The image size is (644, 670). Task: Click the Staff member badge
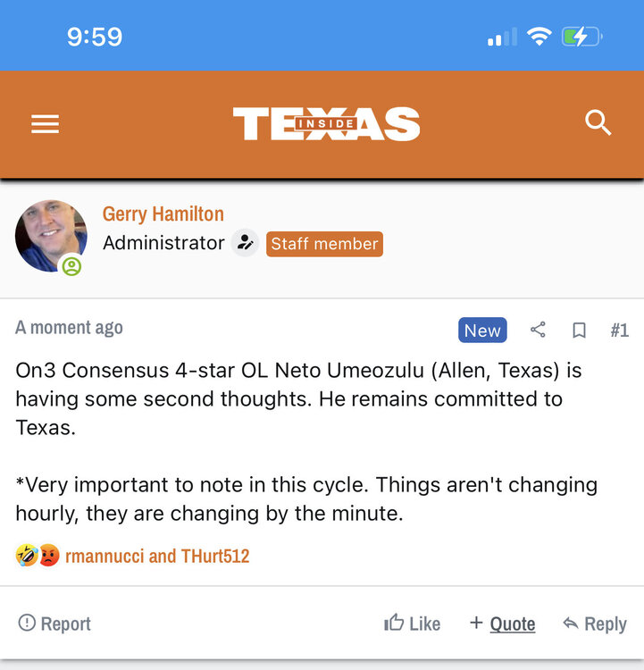[324, 244]
